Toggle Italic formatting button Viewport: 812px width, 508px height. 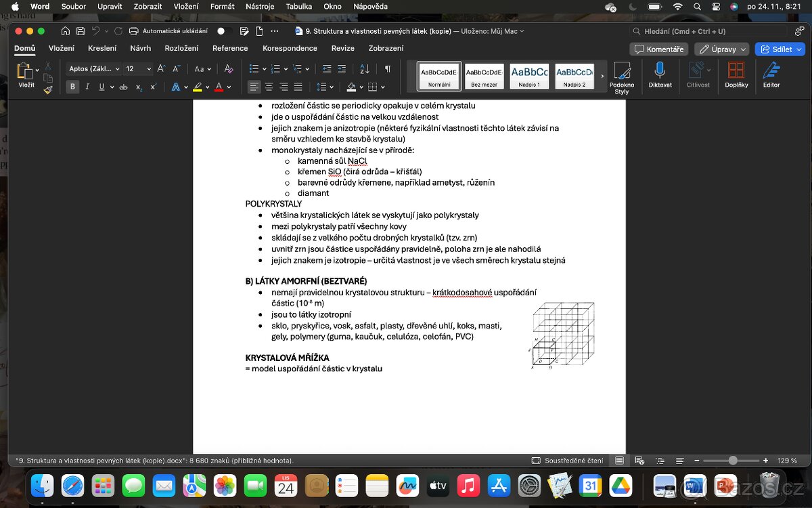pos(87,87)
